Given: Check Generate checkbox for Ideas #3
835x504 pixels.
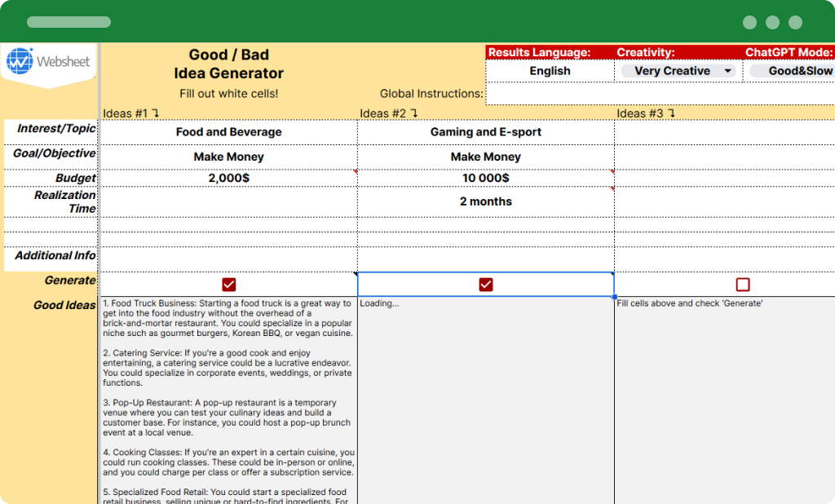Looking at the screenshot, I should pyautogui.click(x=743, y=285).
